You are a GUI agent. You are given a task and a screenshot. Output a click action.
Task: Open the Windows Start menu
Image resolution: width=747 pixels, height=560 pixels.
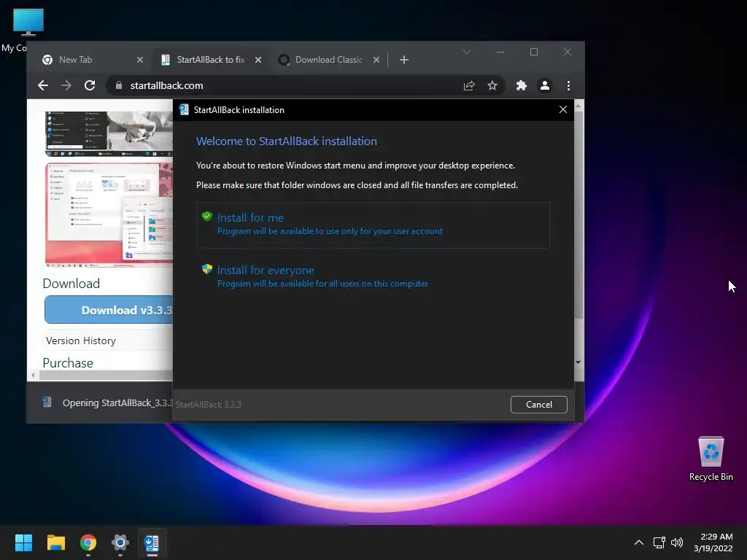point(23,542)
